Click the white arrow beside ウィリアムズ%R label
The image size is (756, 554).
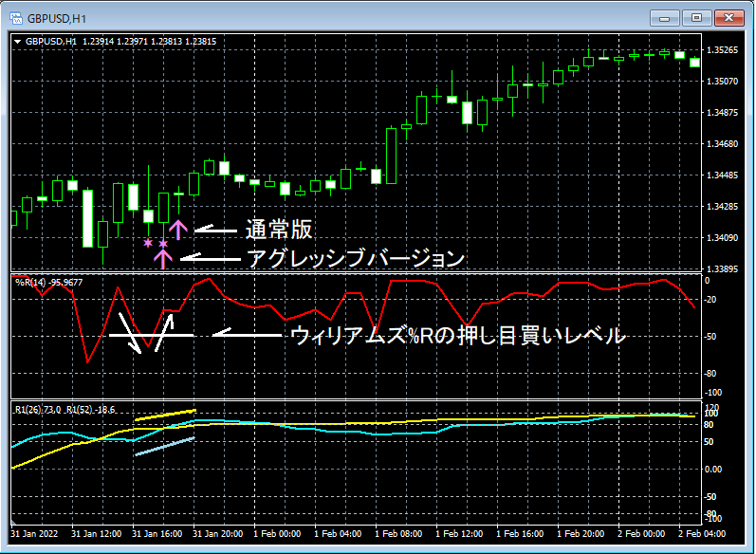248,333
